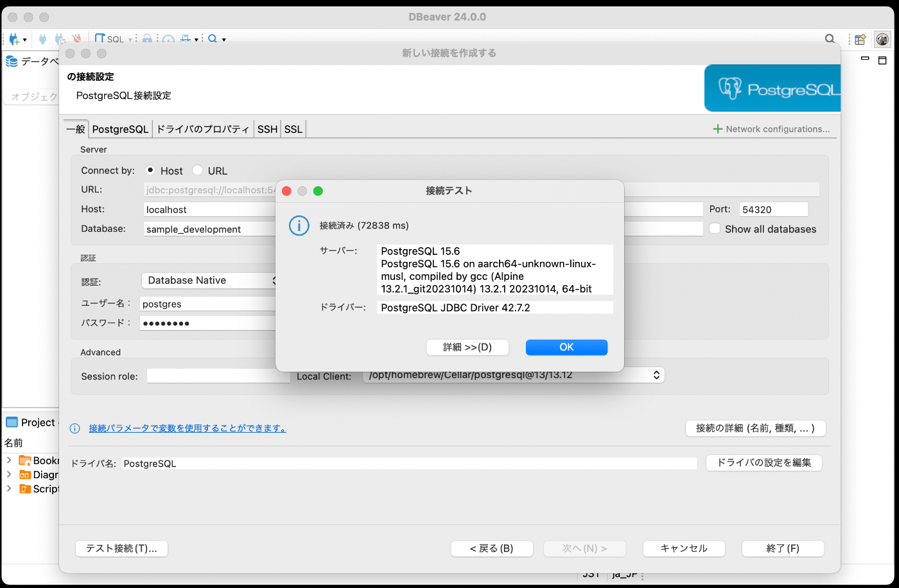Click the Database field sample_development
The width and height of the screenshot is (899, 588).
(209, 229)
